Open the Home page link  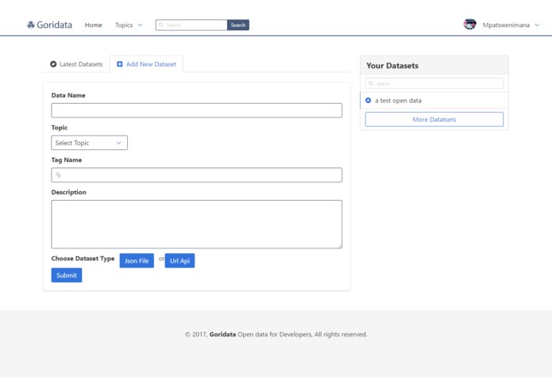[x=93, y=25]
